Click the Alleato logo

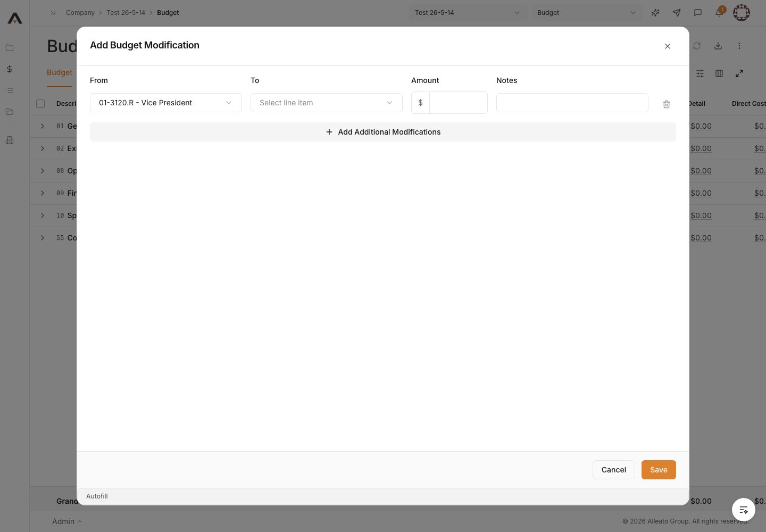pos(15,18)
